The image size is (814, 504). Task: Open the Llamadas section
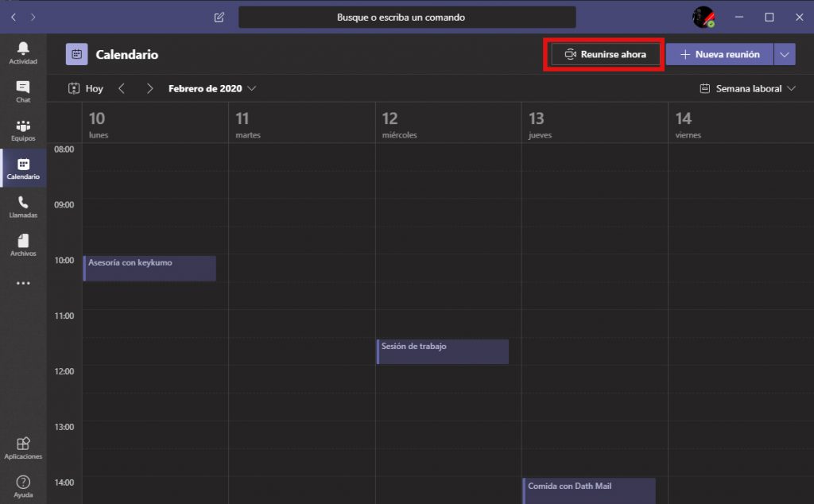click(x=23, y=205)
